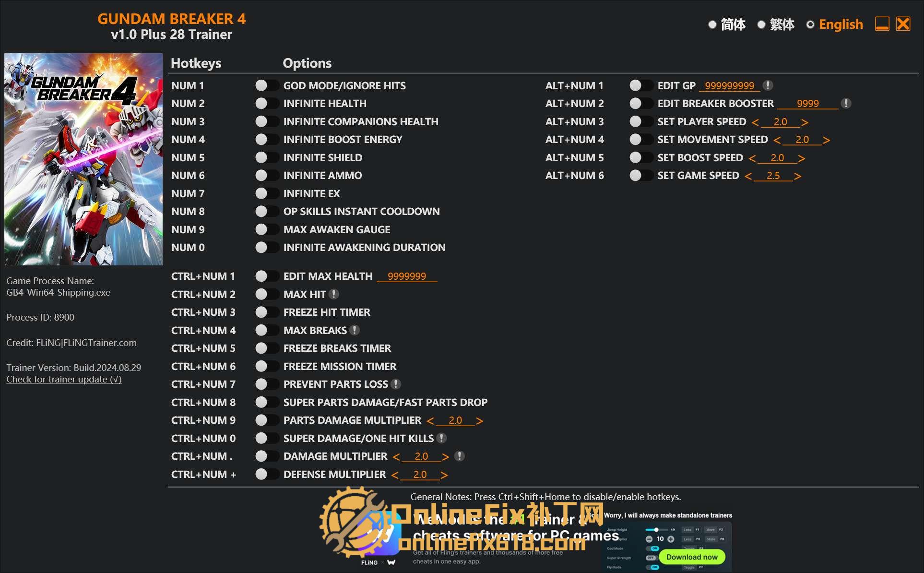Click the DAMAGE MULTIPLIER info icon
Viewport: 924px width, 573px height.
coord(459,456)
